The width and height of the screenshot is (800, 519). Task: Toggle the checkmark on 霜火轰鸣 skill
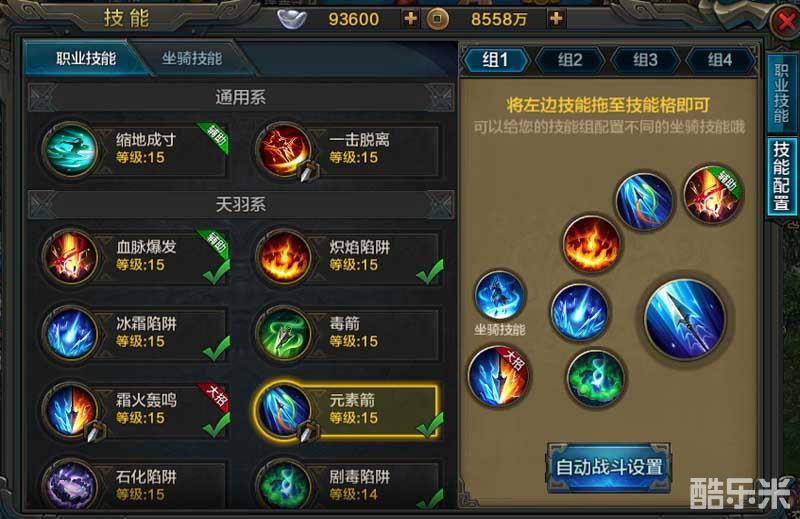pos(216,425)
